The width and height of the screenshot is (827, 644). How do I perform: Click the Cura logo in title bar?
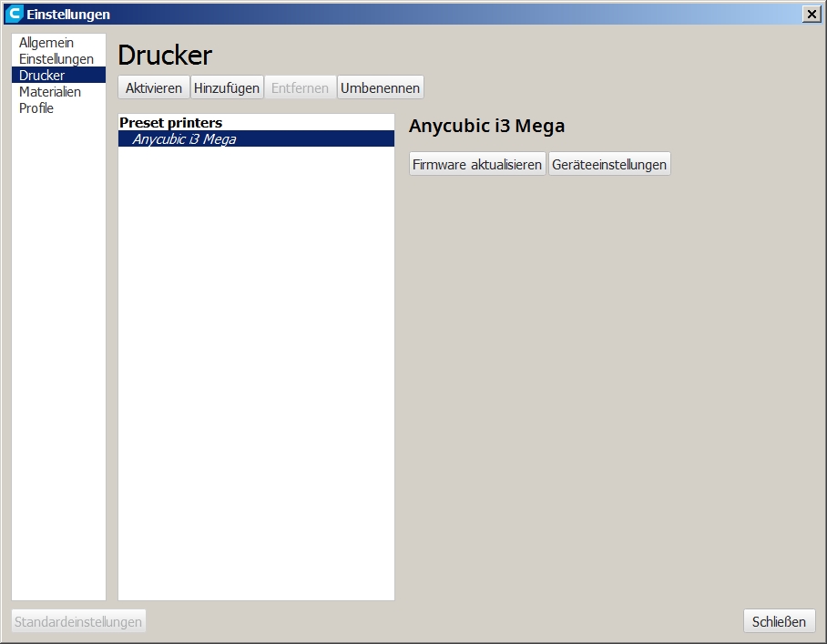[x=14, y=14]
